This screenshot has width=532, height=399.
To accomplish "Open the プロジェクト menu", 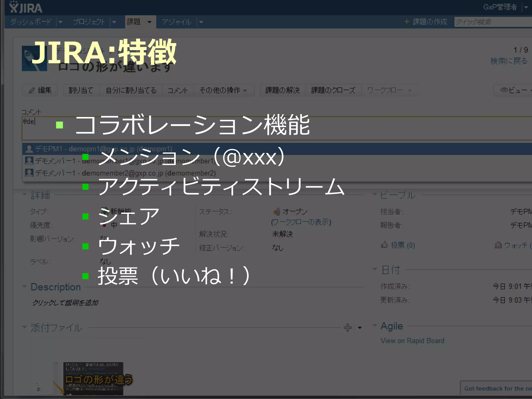I will (89, 22).
